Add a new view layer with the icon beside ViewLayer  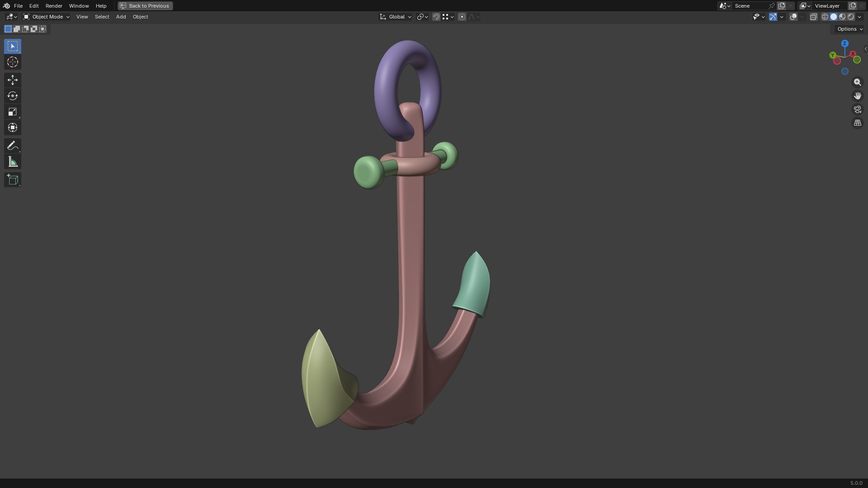[x=853, y=6]
